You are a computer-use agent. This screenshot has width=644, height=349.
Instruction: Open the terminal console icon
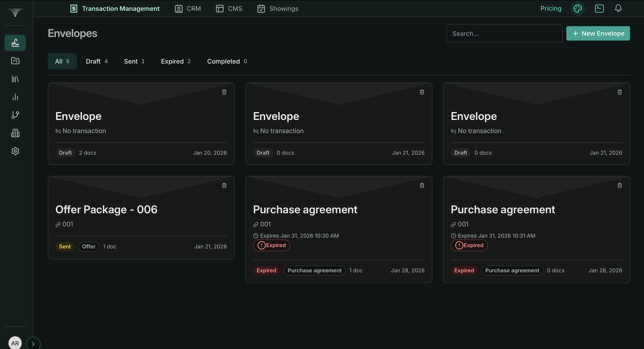point(599,9)
